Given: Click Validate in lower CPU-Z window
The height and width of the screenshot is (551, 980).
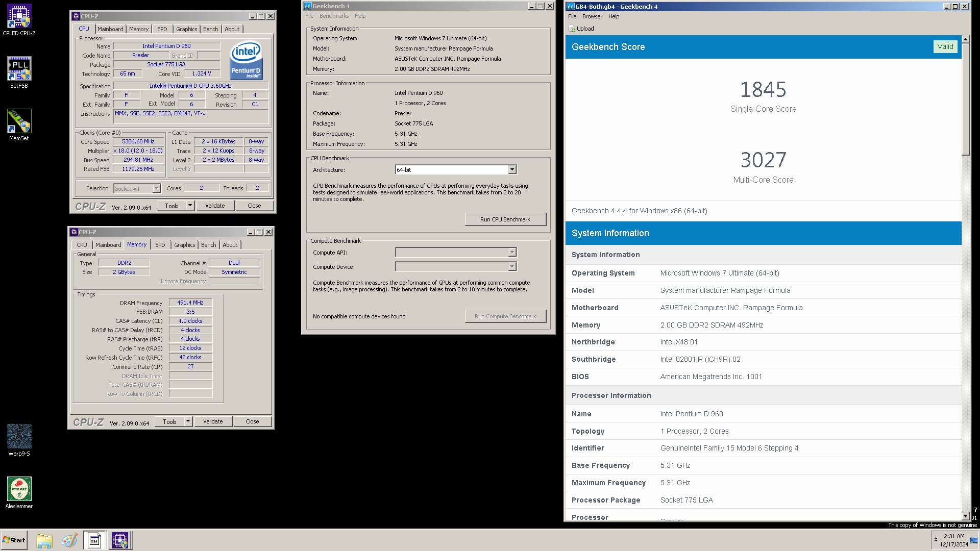Looking at the screenshot, I should coord(213,421).
